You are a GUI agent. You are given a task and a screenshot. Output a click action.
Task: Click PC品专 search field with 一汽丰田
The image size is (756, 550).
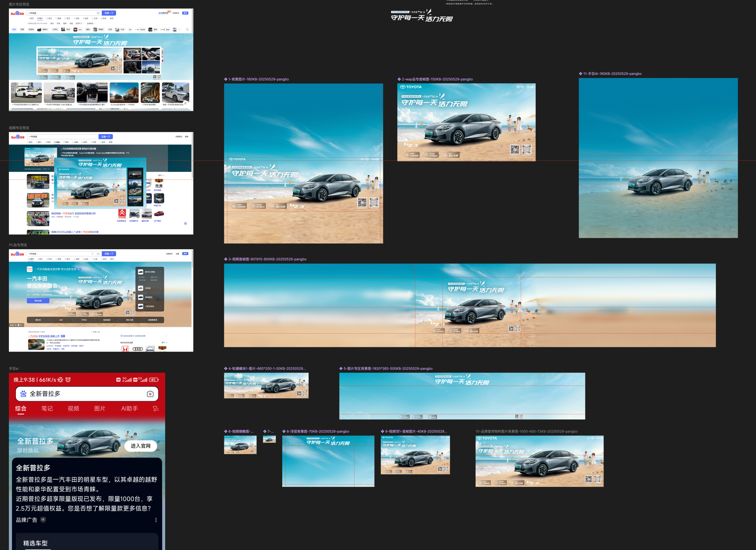[64, 254]
